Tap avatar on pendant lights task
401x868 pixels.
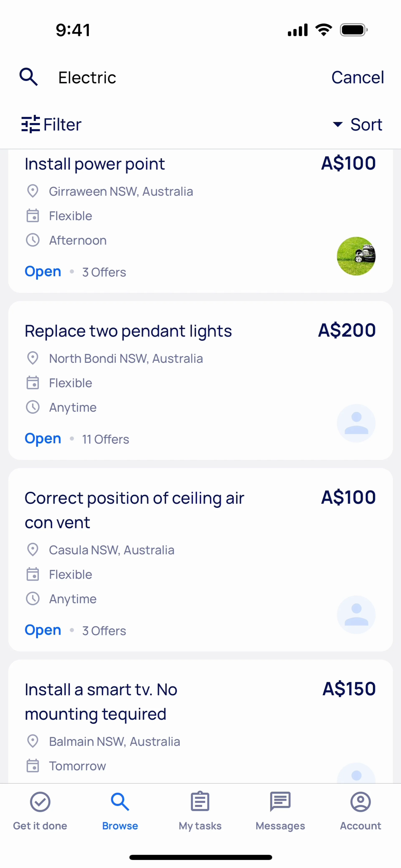[356, 423]
